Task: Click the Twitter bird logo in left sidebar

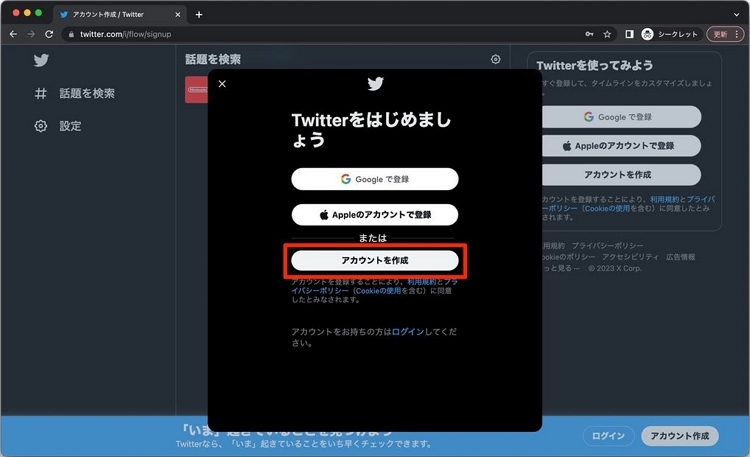Action: click(41, 60)
